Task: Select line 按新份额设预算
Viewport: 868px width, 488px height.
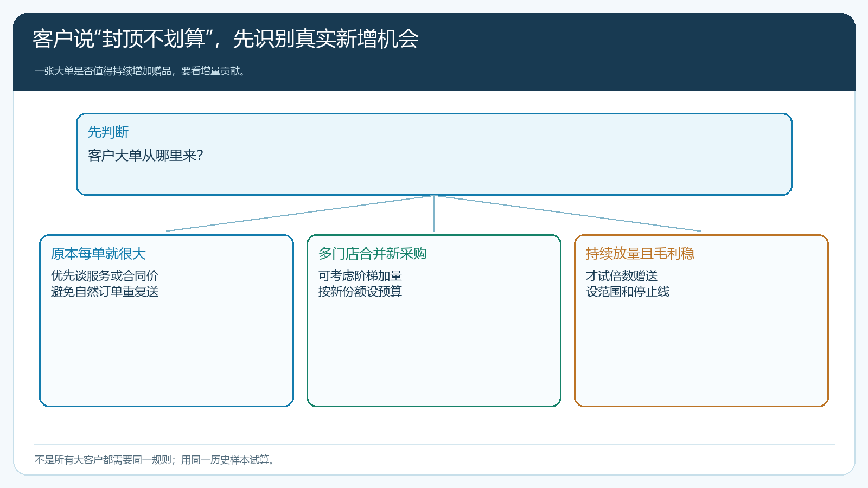Action: tap(360, 292)
